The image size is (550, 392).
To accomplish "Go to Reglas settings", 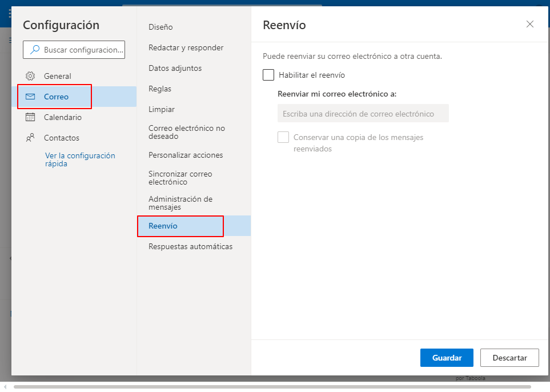I will [x=159, y=89].
